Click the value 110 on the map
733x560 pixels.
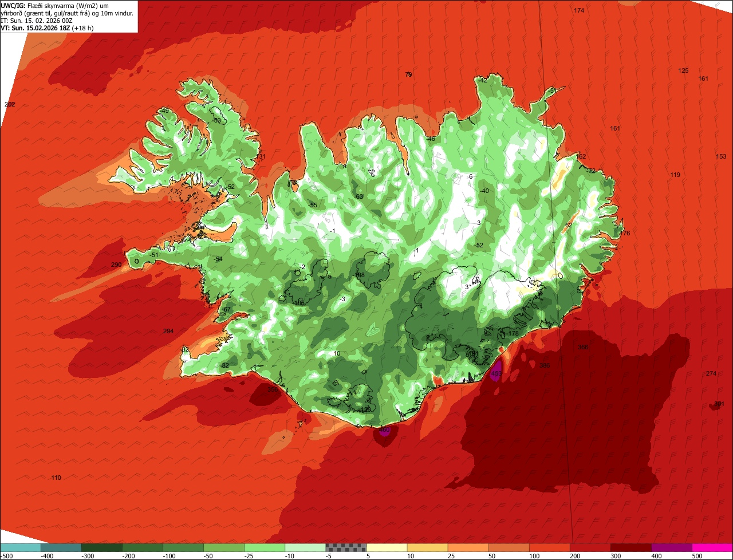[56, 478]
